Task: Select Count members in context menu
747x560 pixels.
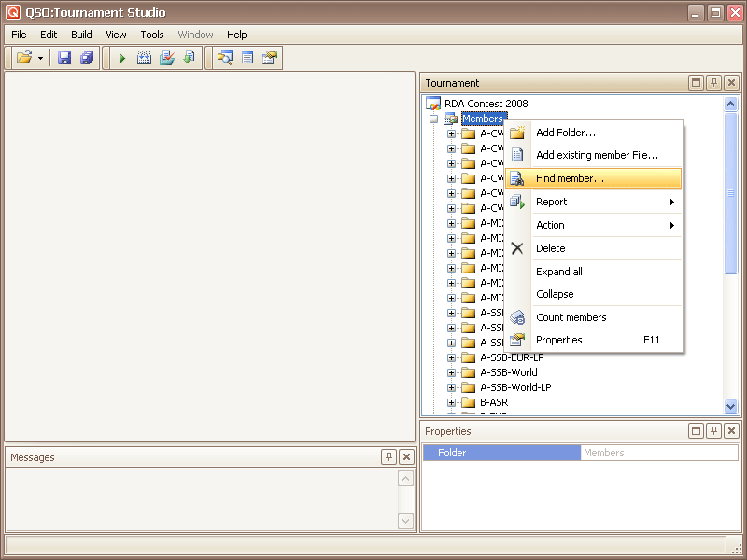Action: pos(571,317)
